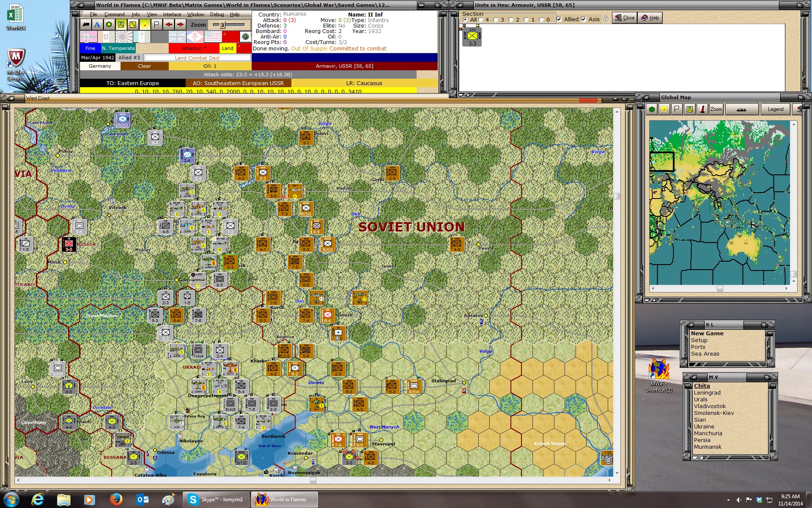
Task: Select the British Union Jack flag
Action: pos(177,37)
